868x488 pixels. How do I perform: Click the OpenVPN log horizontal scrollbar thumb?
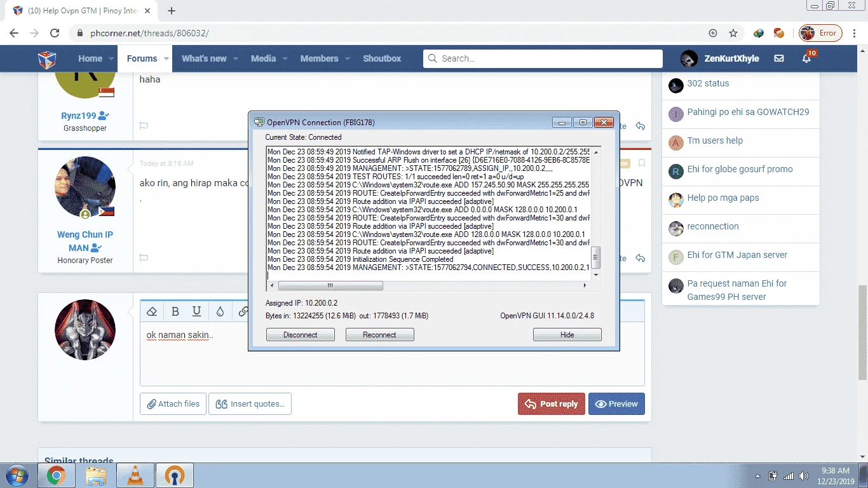coord(329,286)
